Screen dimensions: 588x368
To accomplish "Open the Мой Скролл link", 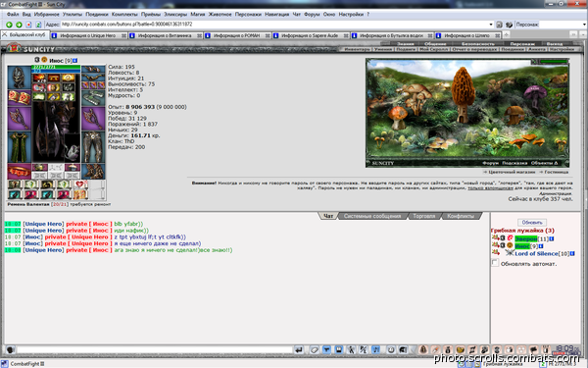I will (x=433, y=50).
